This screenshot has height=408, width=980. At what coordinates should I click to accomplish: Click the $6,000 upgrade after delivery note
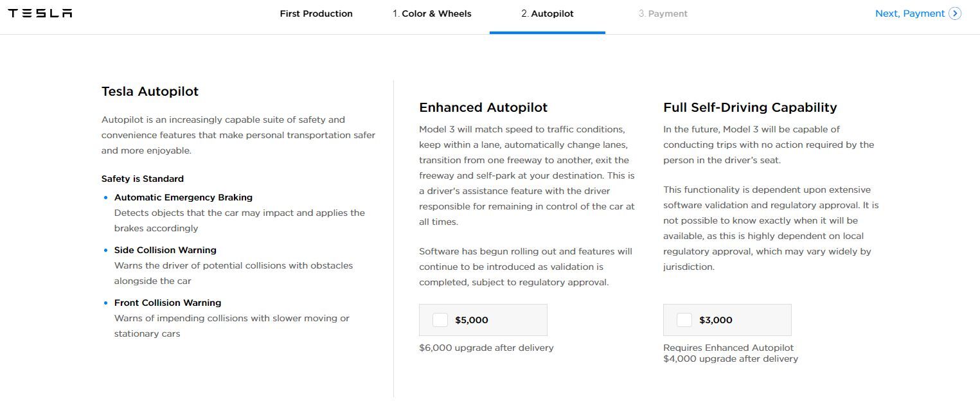click(486, 348)
